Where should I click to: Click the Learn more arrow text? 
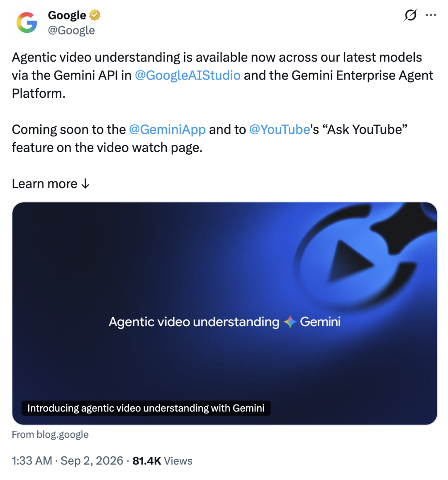point(51,184)
